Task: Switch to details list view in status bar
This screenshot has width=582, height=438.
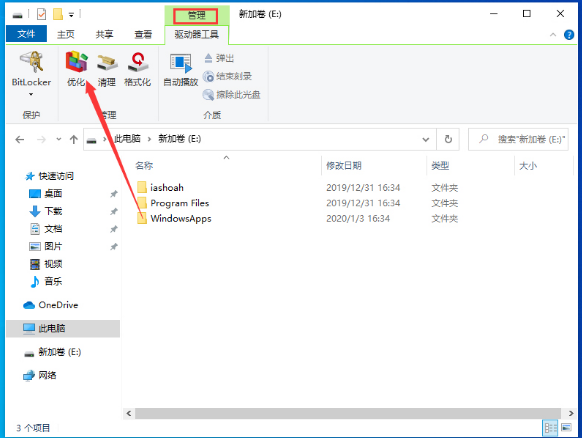Action: pos(550,428)
